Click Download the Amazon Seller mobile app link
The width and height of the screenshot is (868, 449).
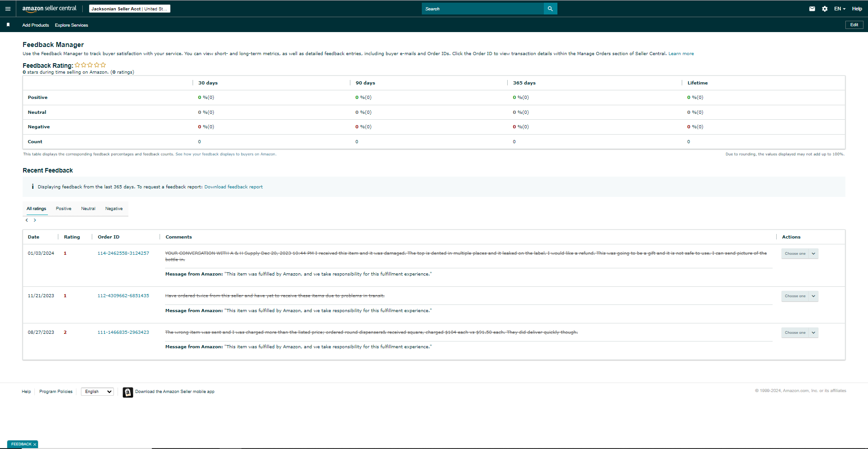coord(175,392)
